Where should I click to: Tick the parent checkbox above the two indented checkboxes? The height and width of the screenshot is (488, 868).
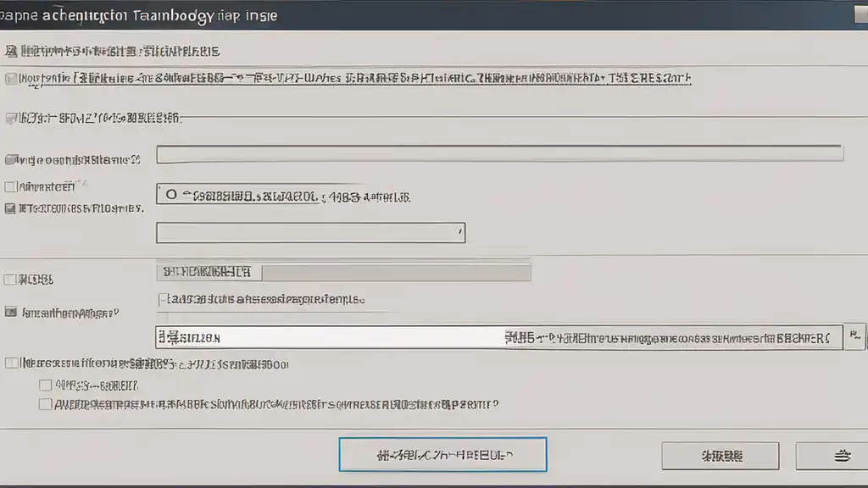point(10,363)
